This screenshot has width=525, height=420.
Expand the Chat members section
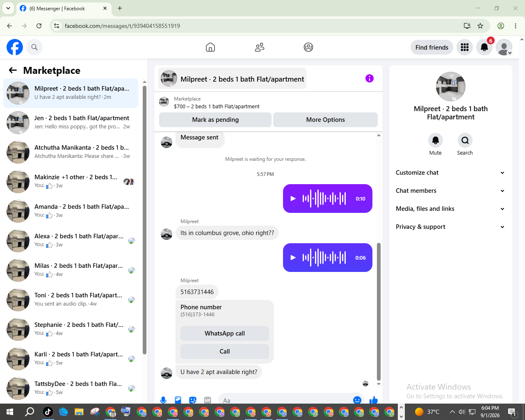click(x=450, y=191)
